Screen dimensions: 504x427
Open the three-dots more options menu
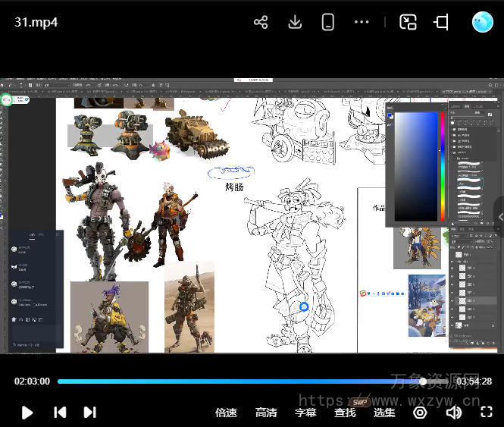362,22
